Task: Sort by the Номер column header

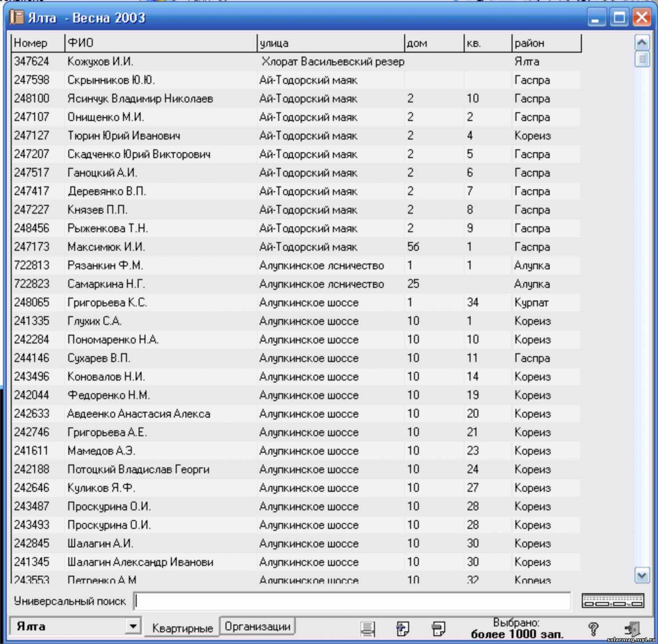Action: [38, 43]
